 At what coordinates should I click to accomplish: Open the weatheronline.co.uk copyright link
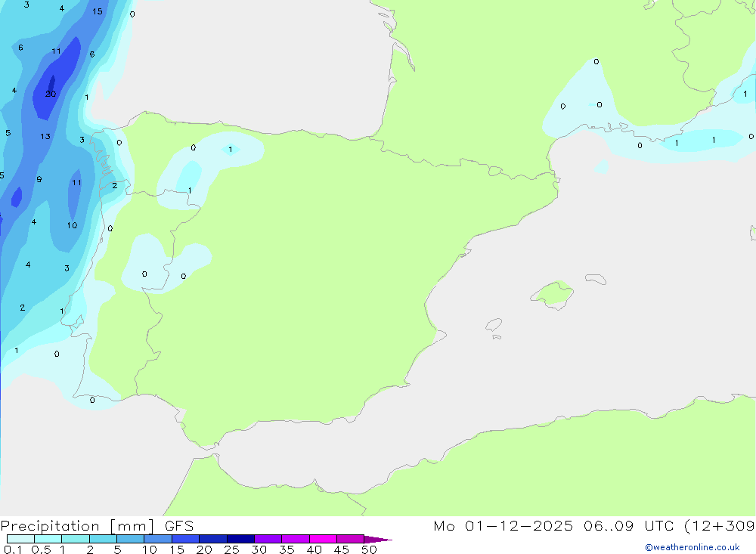(692, 547)
